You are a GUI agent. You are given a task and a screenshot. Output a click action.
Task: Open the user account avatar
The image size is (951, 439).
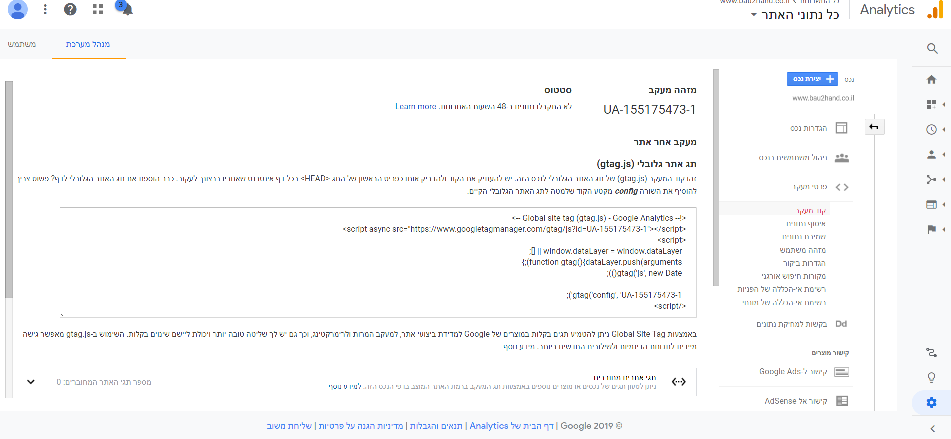18,9
